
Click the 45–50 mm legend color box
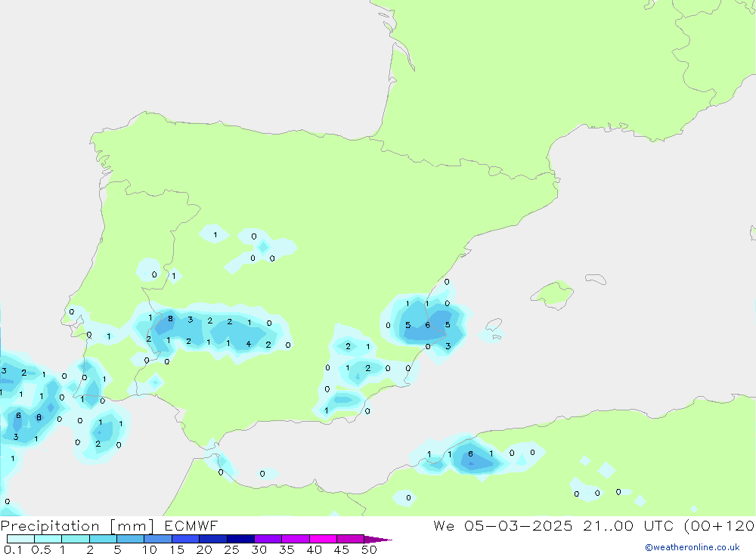[x=350, y=539]
